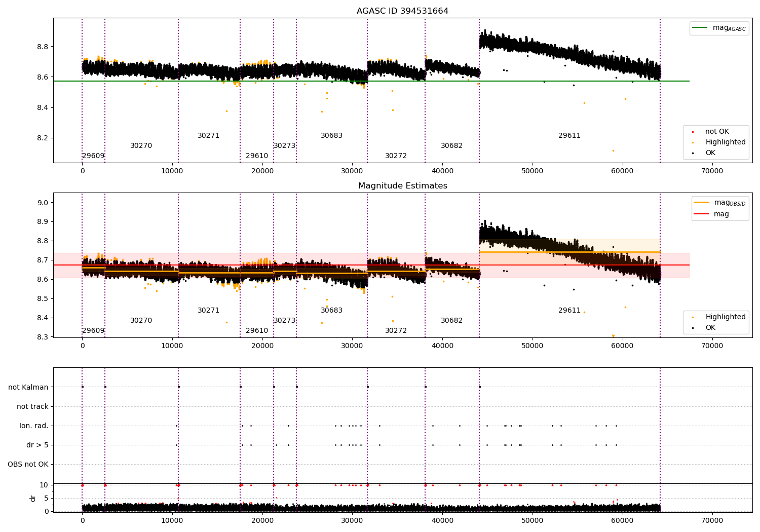Select the mag AGASC legend label
Screen dimensions: 760x532
pyautogui.click(x=729, y=28)
